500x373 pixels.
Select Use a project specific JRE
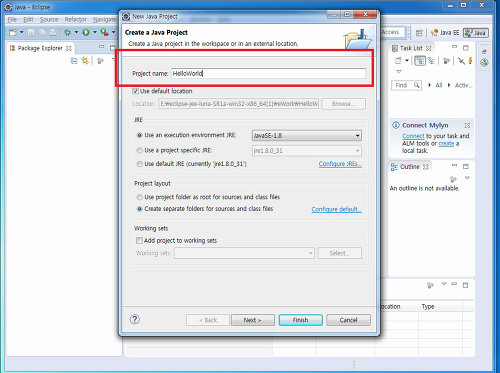click(140, 150)
